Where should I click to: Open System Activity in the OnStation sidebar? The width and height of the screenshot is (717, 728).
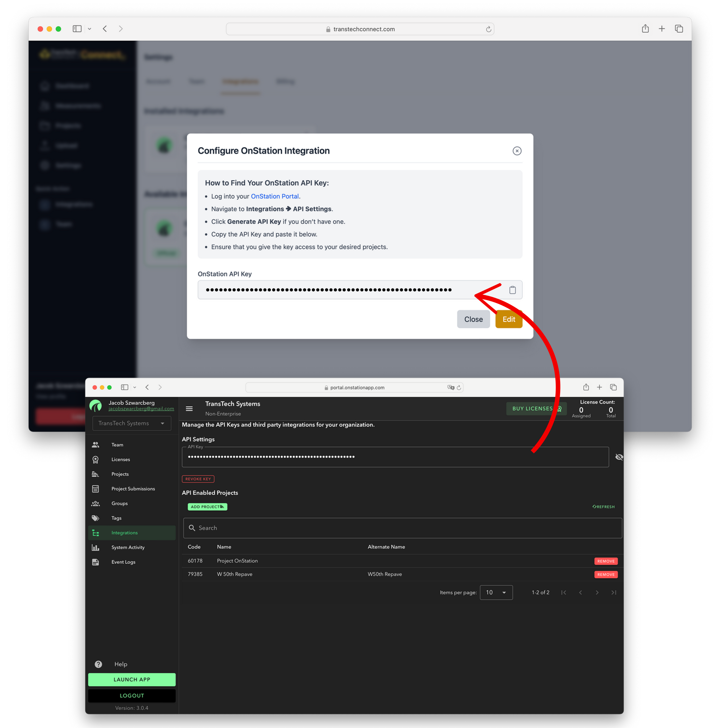point(131,547)
